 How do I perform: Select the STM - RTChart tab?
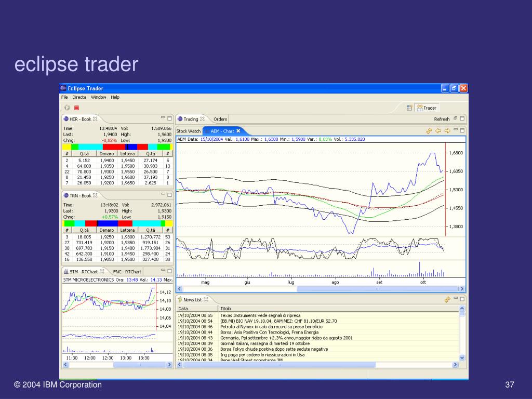coord(84,271)
